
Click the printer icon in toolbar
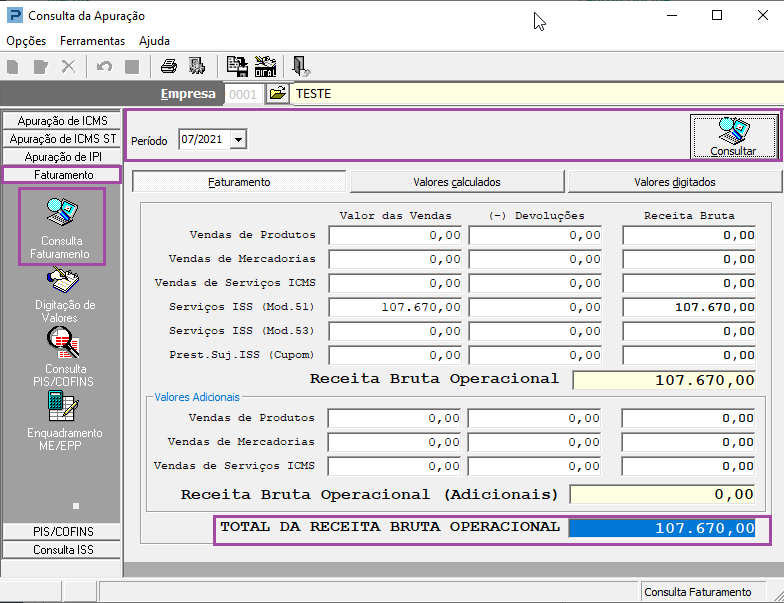coord(168,66)
